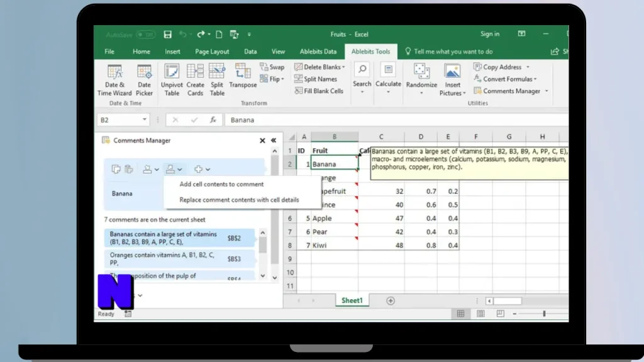Select cell containing Apple
This screenshot has width=644, height=362.
click(x=335, y=218)
